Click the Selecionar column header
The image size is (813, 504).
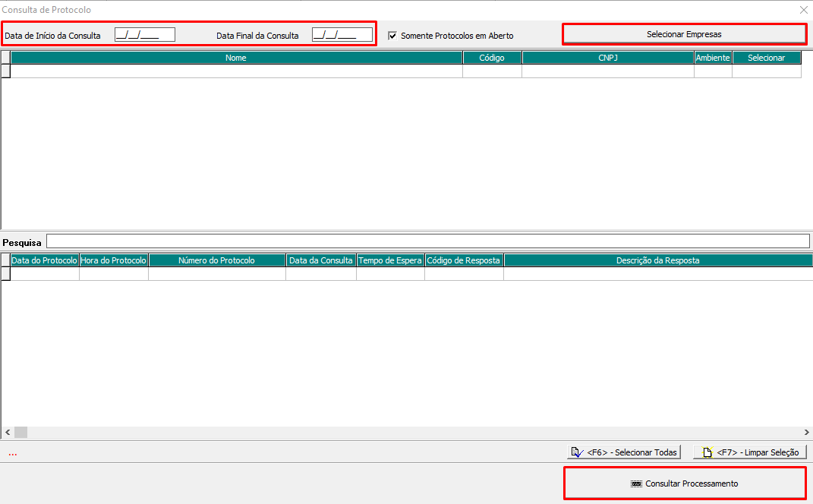click(x=766, y=58)
